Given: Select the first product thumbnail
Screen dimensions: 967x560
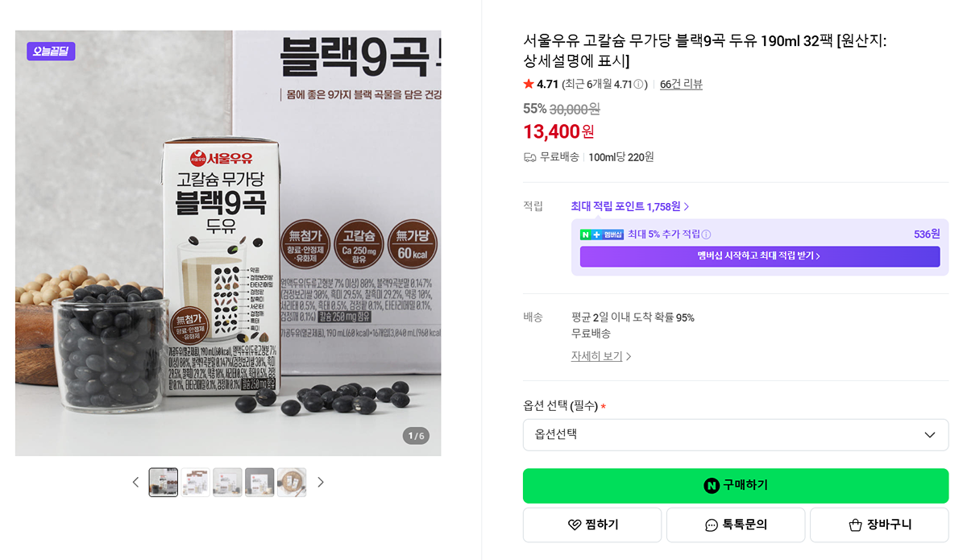Looking at the screenshot, I should (x=164, y=483).
